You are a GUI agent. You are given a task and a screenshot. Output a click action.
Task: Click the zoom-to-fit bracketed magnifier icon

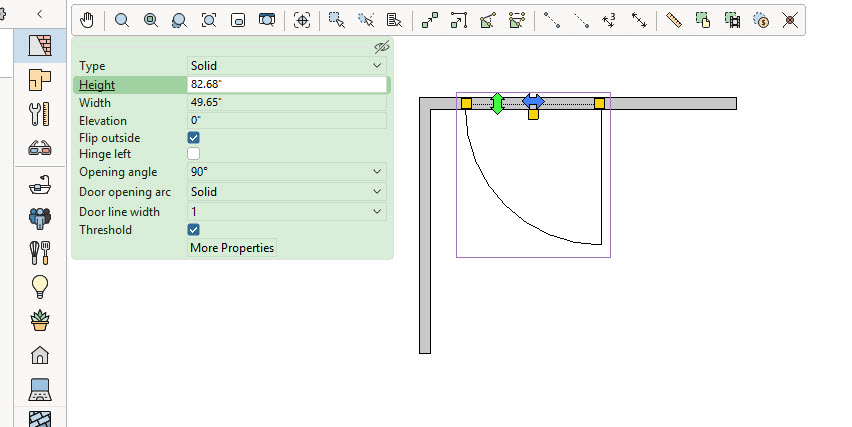pos(209,20)
